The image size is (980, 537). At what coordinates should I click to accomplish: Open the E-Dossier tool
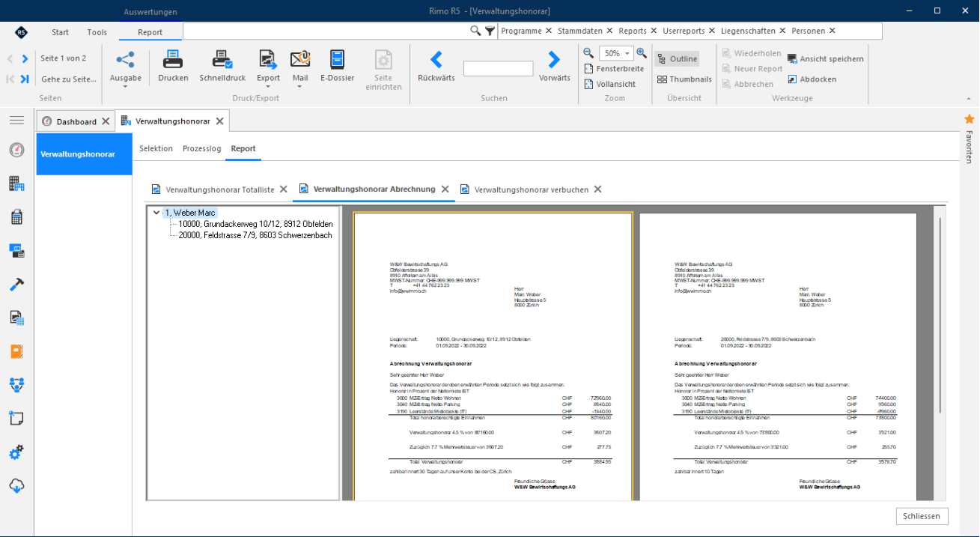(x=337, y=66)
